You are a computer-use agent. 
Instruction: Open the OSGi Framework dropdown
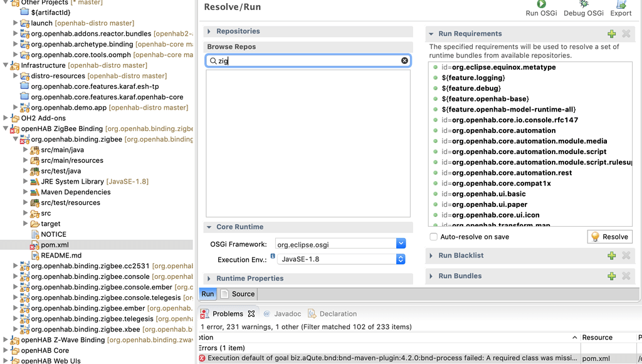point(401,244)
